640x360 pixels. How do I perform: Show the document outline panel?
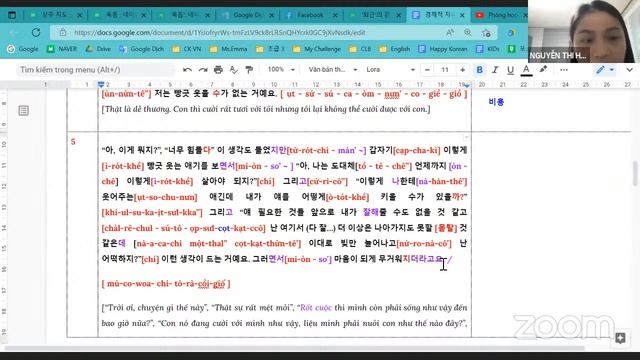(x=24, y=110)
